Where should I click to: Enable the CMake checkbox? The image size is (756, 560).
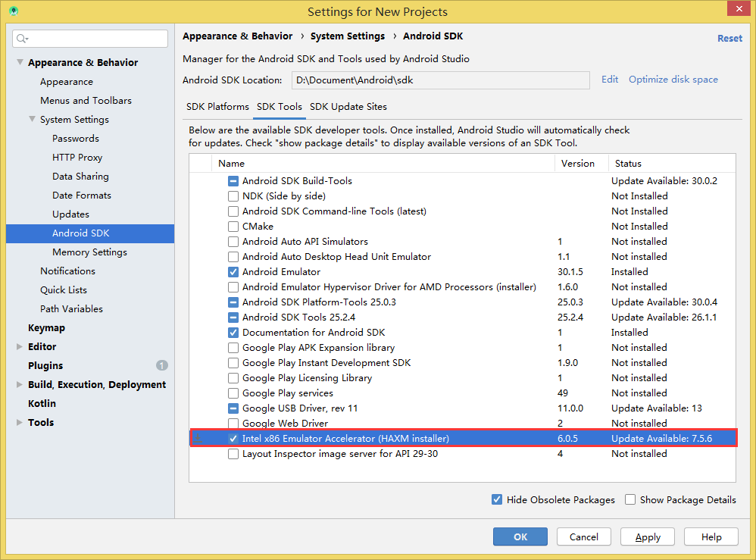(x=233, y=227)
